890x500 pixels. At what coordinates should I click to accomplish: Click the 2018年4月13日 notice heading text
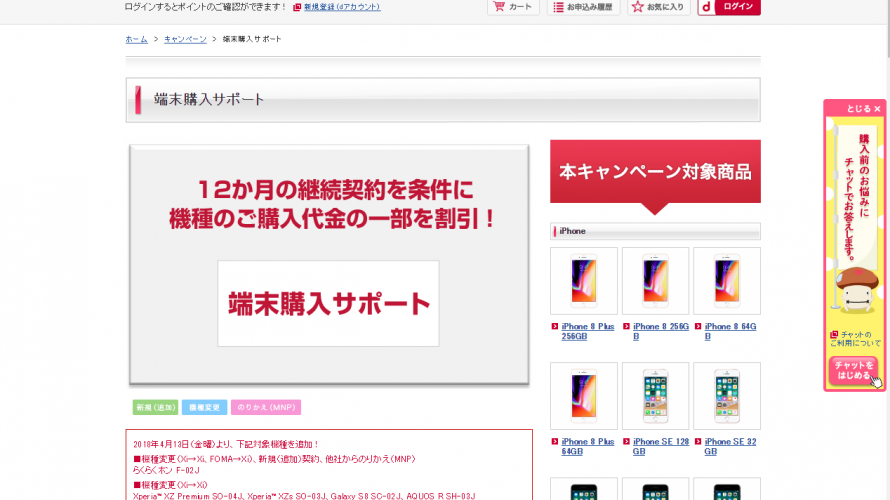click(x=226, y=444)
